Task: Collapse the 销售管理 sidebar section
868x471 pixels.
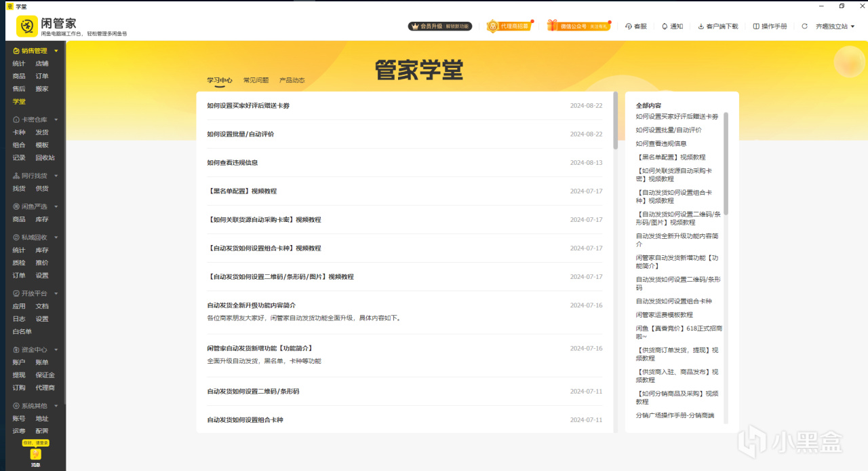Action: [x=56, y=51]
